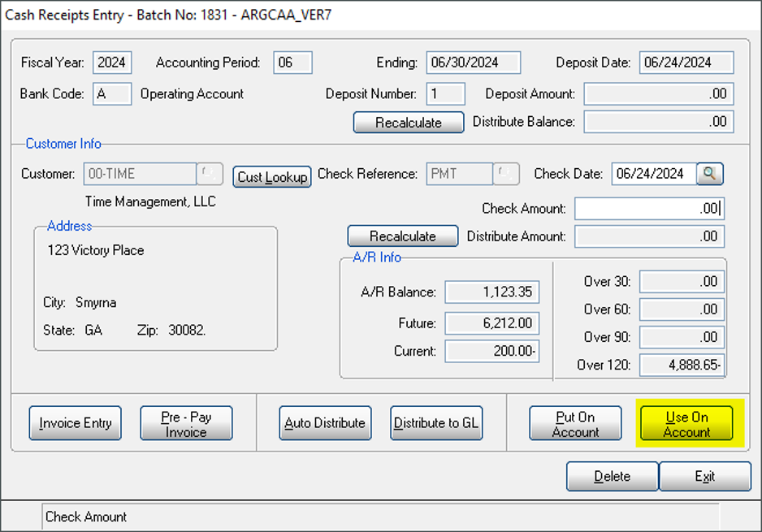Exit the Cash Receipts Entry window
Viewport: 762px width, 532px height.
[x=705, y=476]
